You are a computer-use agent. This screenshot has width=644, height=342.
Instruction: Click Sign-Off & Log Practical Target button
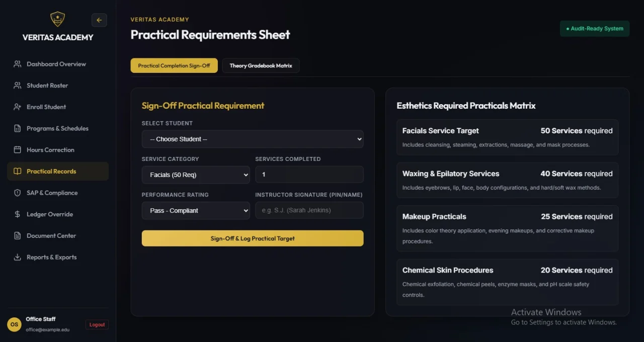[x=253, y=238]
